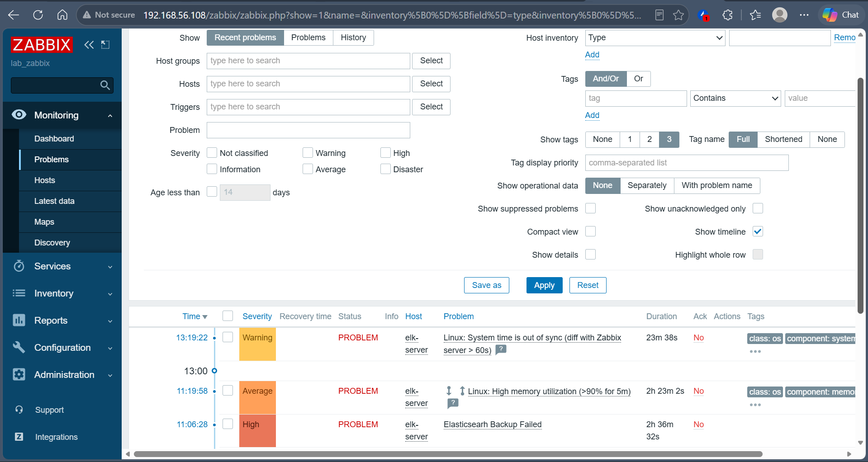Click the Inventory list icon
Screen dimensions: 868x462
pos(19,293)
